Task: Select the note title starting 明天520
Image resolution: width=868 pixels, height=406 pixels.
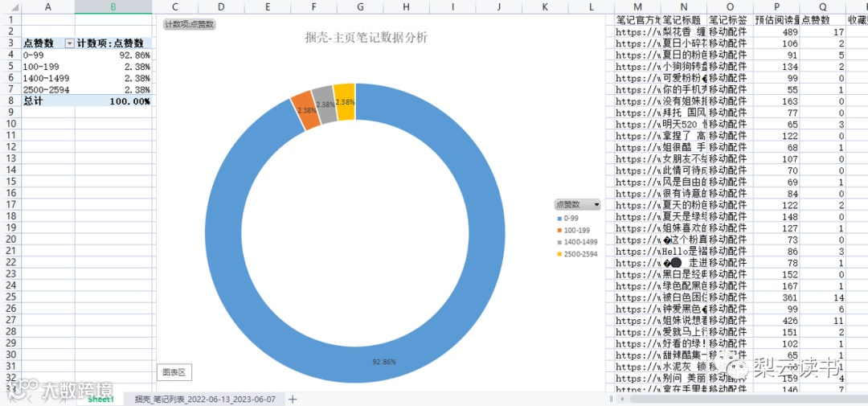Action: 684,124
